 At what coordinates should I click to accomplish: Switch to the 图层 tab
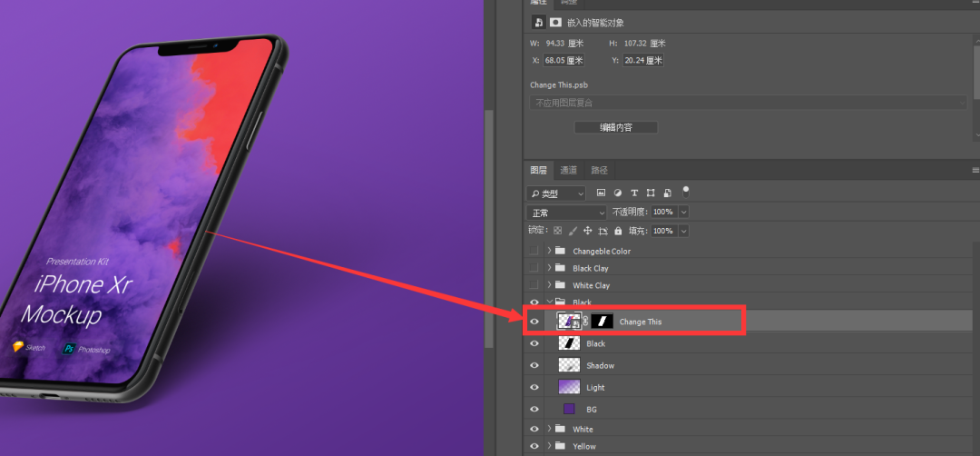point(539,170)
